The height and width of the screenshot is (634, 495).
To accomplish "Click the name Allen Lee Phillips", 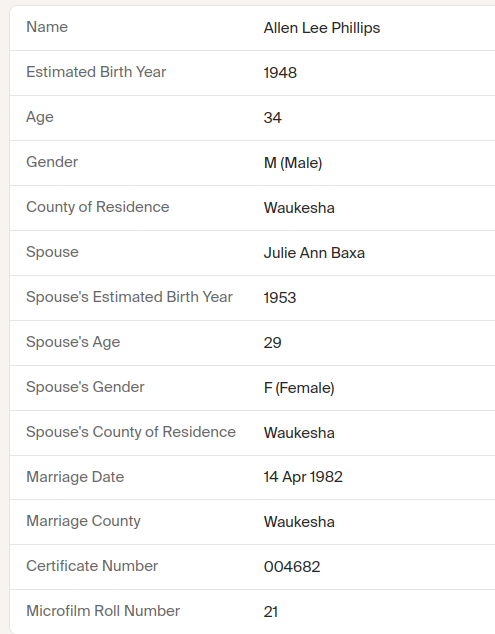I will click(322, 28).
